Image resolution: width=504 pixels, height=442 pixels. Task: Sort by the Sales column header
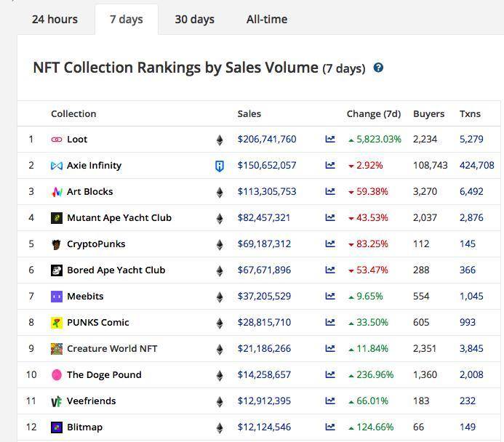(x=249, y=113)
